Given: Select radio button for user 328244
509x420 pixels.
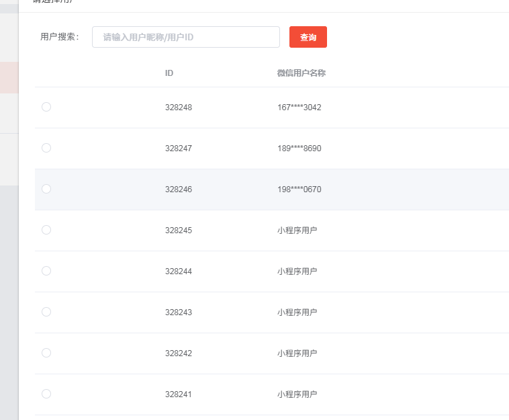Looking at the screenshot, I should pos(46,271).
